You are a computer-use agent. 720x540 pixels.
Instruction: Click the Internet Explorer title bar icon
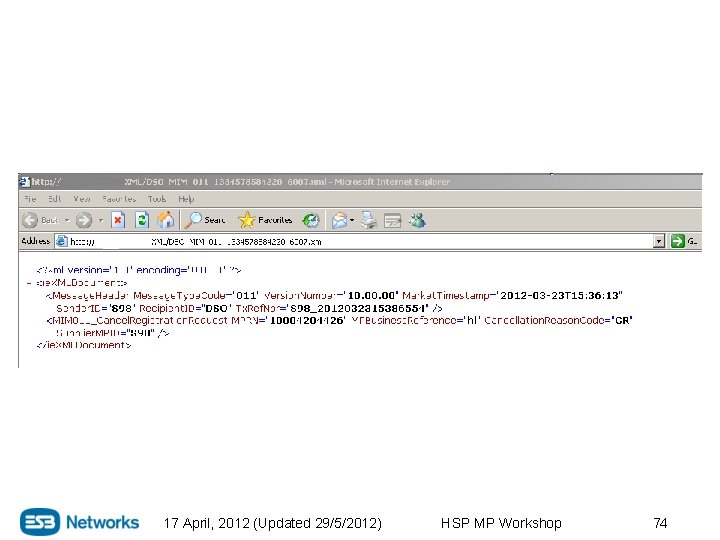[x=24, y=182]
